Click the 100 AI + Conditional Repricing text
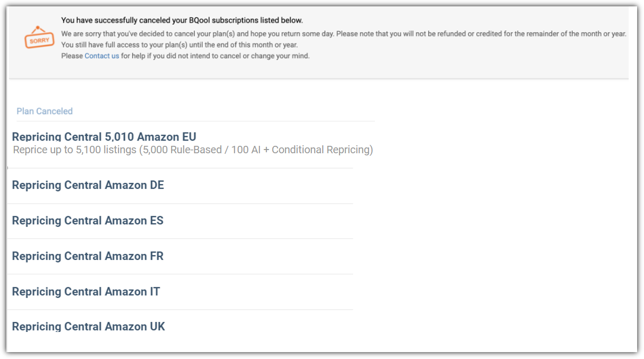This screenshot has height=359, width=644. (300, 150)
